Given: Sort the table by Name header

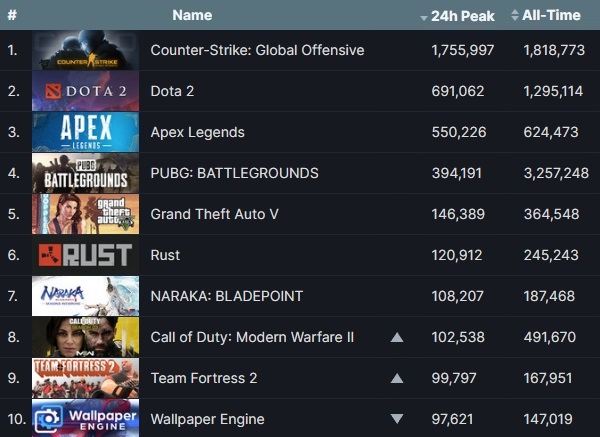Looking at the screenshot, I should (192, 15).
